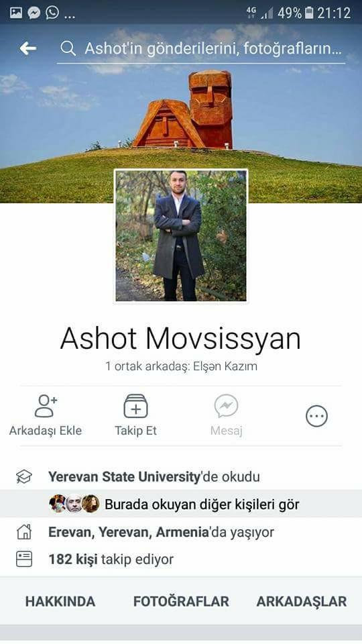Open the Erevan, Yerevan, Armenia location link
This screenshot has height=644, width=362.
(129, 532)
